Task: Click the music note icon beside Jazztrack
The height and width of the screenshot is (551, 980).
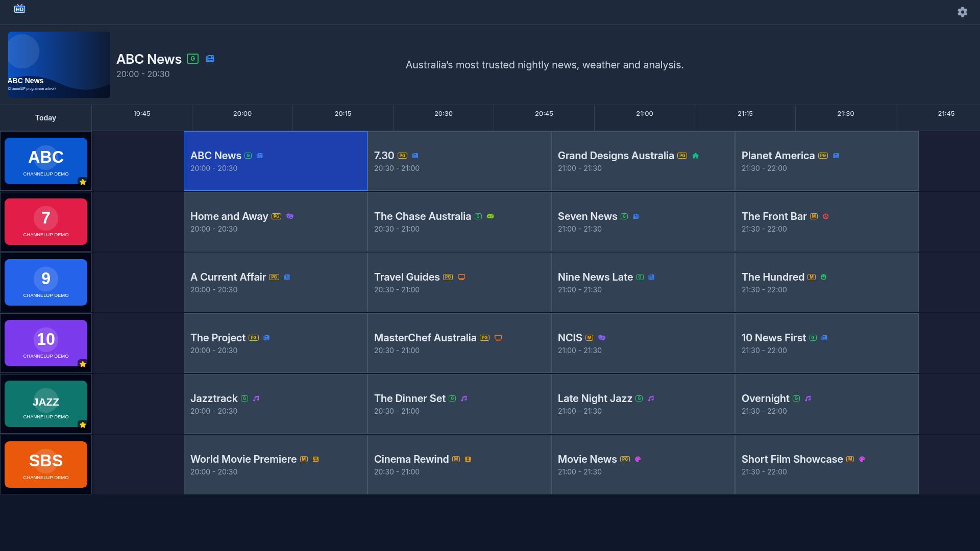Action: (x=256, y=398)
